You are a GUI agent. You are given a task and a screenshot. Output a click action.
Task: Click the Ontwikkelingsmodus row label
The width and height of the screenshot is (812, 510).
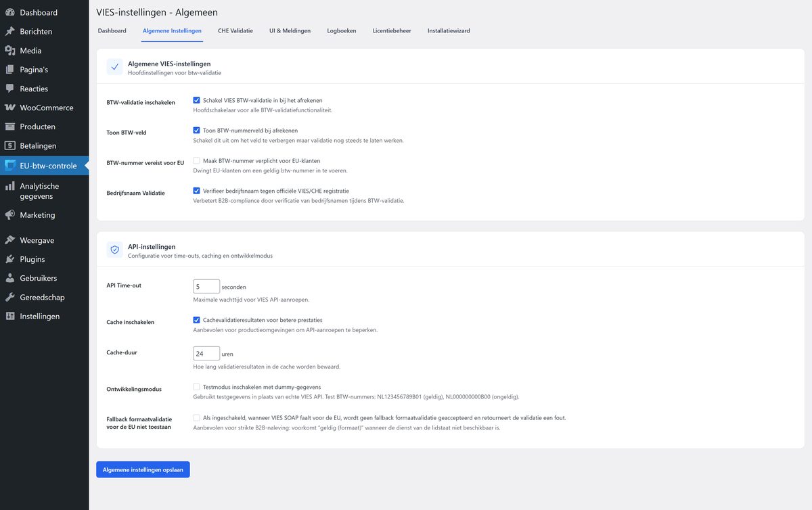[134, 389]
